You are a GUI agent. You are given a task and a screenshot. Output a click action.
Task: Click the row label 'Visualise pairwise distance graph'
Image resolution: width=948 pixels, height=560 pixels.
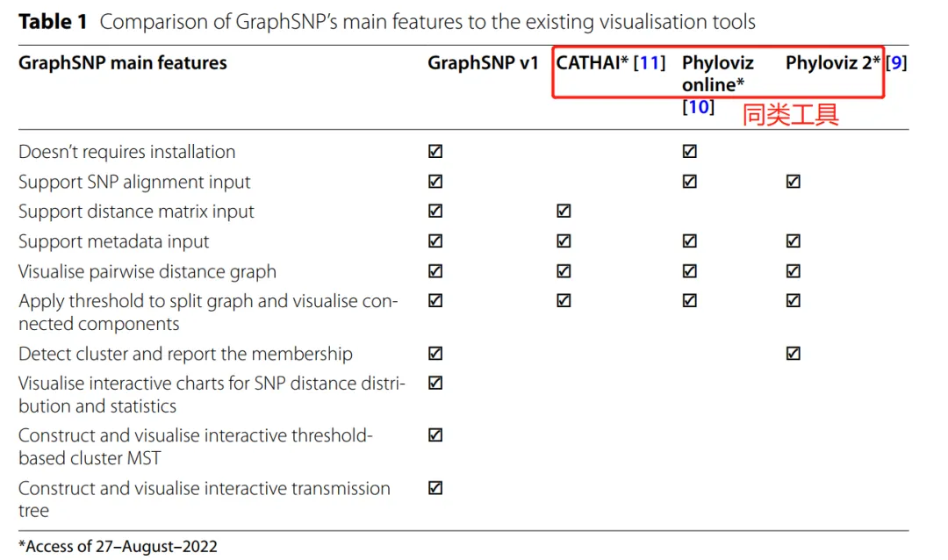point(147,271)
